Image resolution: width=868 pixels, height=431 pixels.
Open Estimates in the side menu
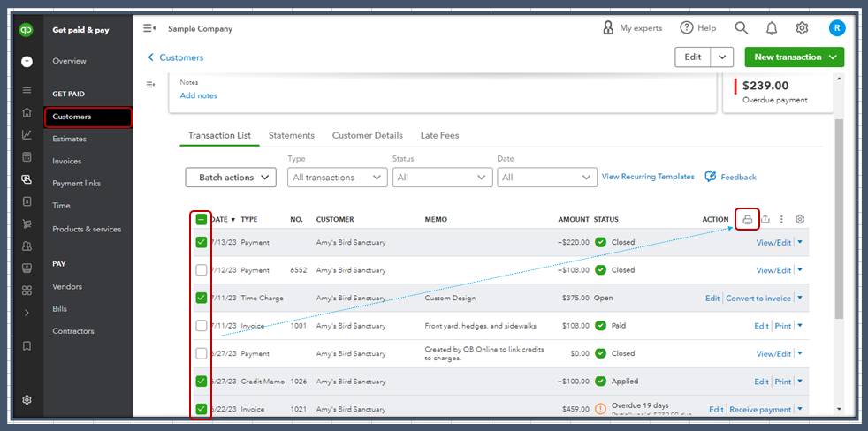tap(69, 139)
